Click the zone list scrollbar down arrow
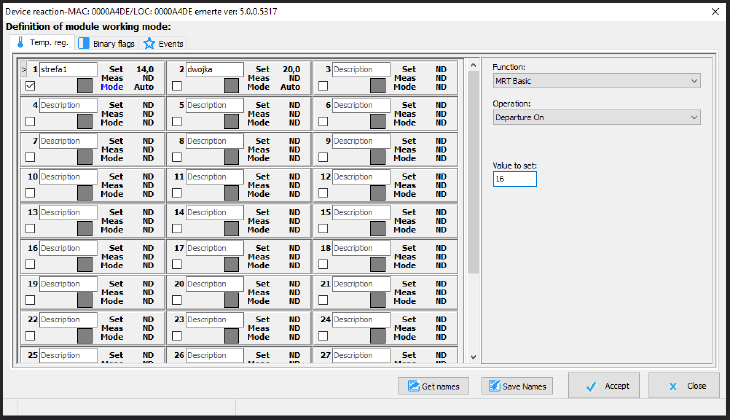The image size is (730, 420). tap(473, 357)
